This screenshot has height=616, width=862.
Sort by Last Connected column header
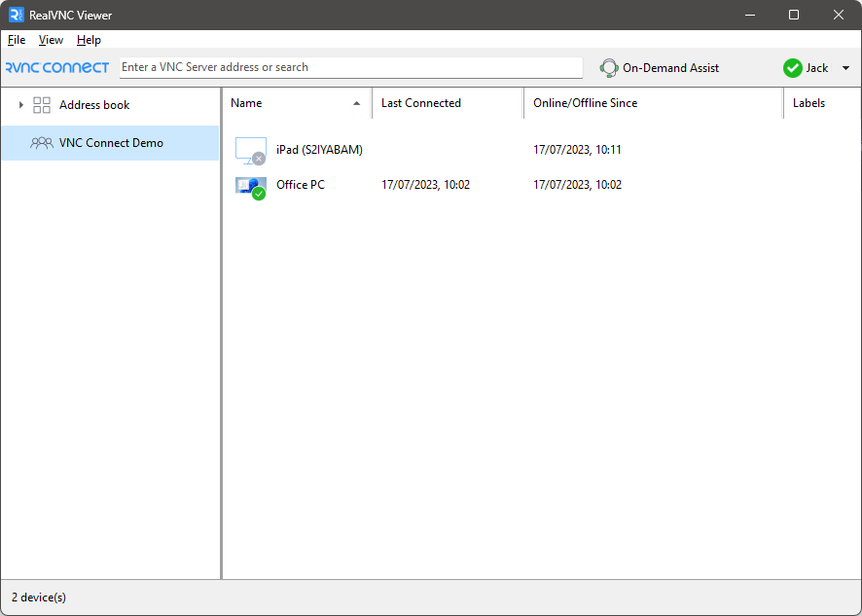[x=449, y=103]
